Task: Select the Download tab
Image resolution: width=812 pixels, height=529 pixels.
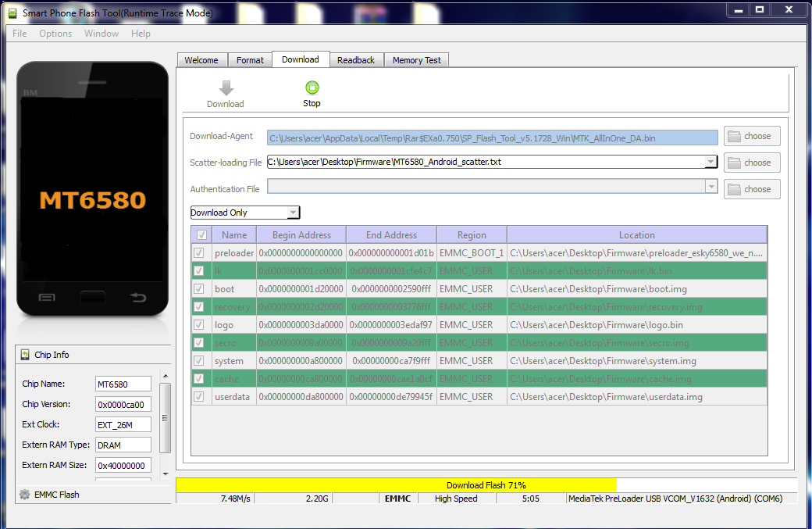Action: 301,59
